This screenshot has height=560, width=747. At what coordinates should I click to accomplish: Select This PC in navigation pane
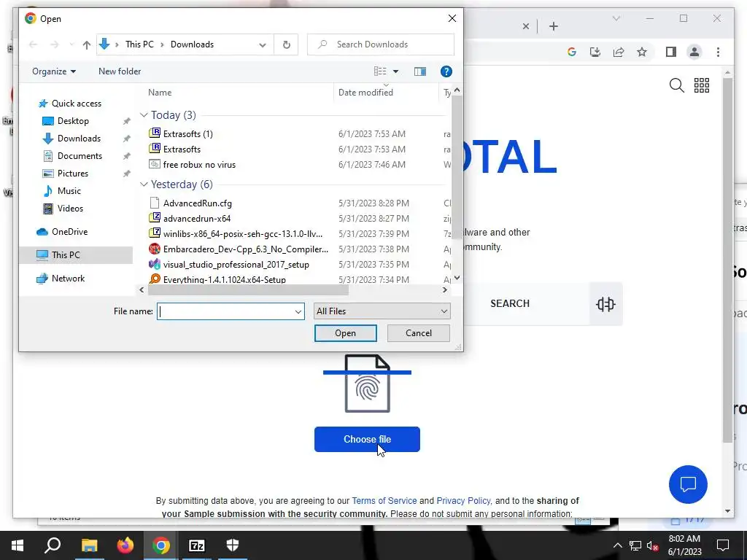tap(66, 255)
